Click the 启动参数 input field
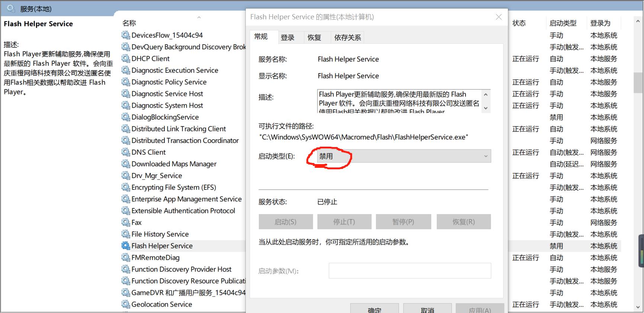The height and width of the screenshot is (313, 644). pos(410,271)
